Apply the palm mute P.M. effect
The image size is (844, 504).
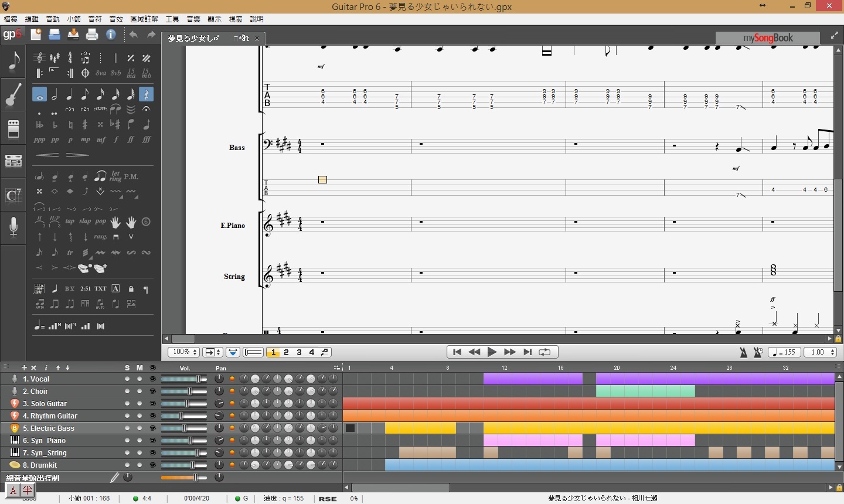click(131, 176)
